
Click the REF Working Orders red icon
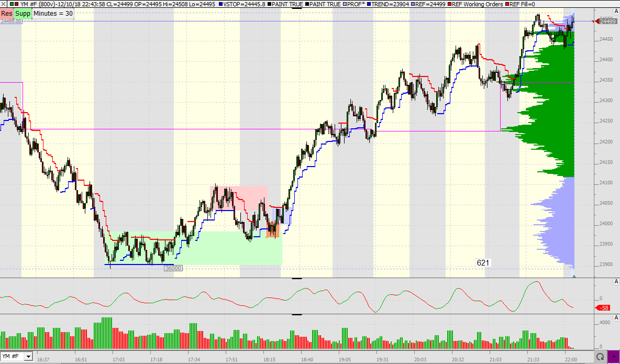pos(450,4)
